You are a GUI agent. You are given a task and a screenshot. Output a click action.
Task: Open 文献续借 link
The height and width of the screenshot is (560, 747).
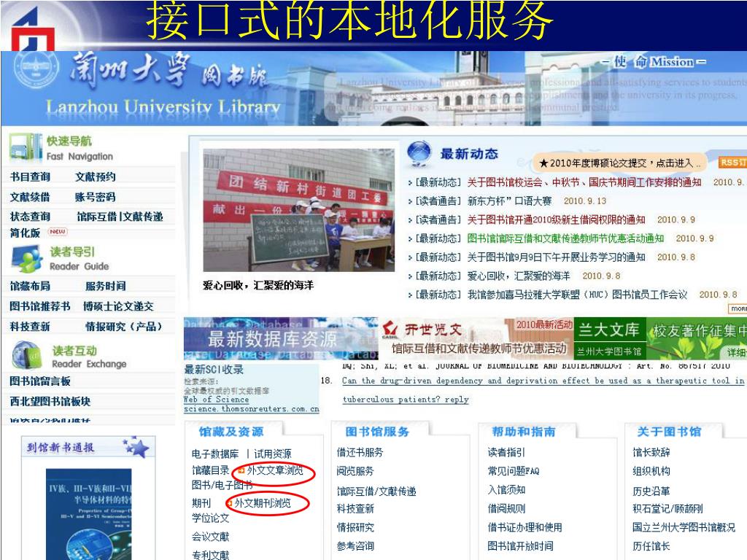(30, 197)
